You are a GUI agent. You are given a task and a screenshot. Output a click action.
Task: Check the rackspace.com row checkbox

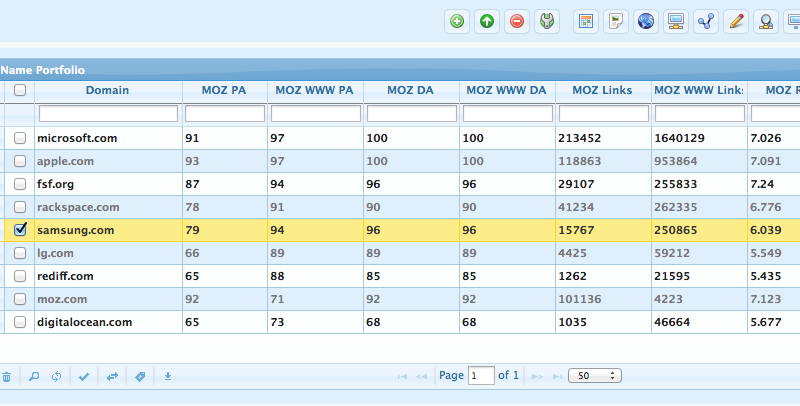click(20, 207)
